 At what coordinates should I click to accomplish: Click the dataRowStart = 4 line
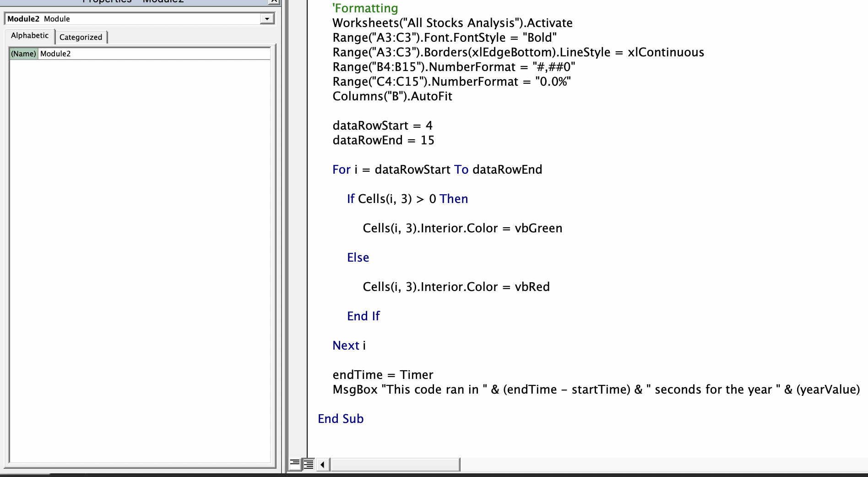pyautogui.click(x=382, y=126)
